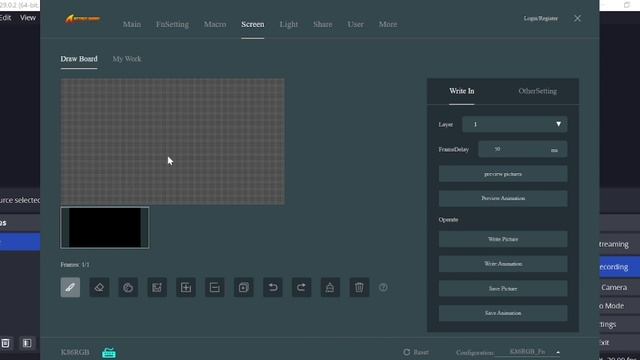
Task: Switch to the My Work sub-tab
Action: (127, 59)
